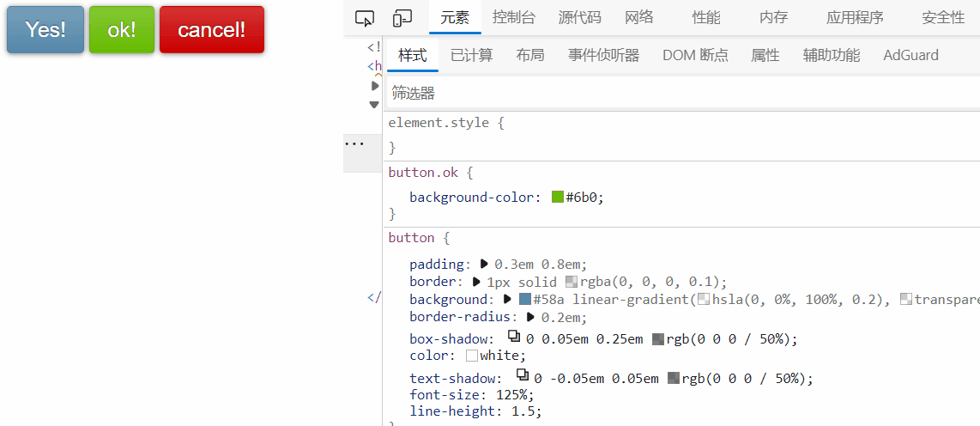Edit the line-height 1.5 value
The width and height of the screenshot is (980, 426).
tap(523, 411)
